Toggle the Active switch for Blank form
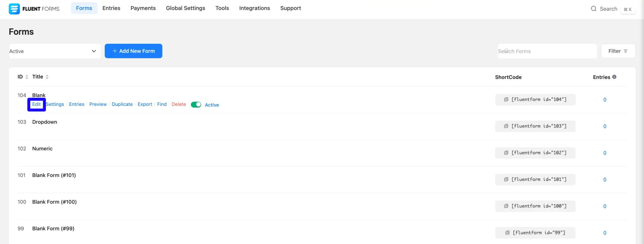Screen dimensions: 644x244 point(196,105)
